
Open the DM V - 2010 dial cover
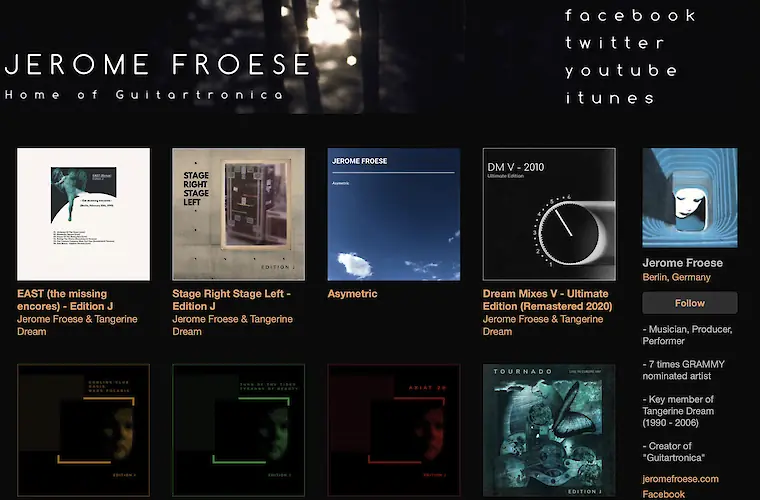[x=549, y=214]
